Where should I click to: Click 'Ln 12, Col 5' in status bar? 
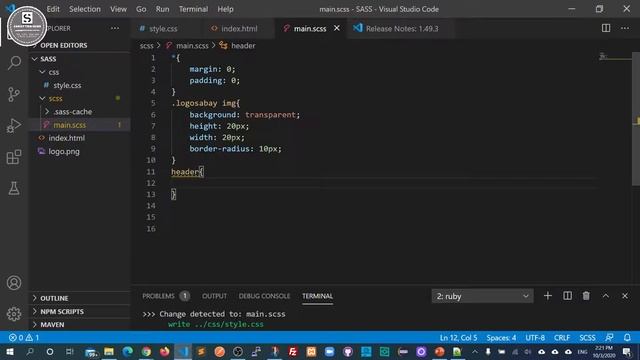(x=458, y=338)
